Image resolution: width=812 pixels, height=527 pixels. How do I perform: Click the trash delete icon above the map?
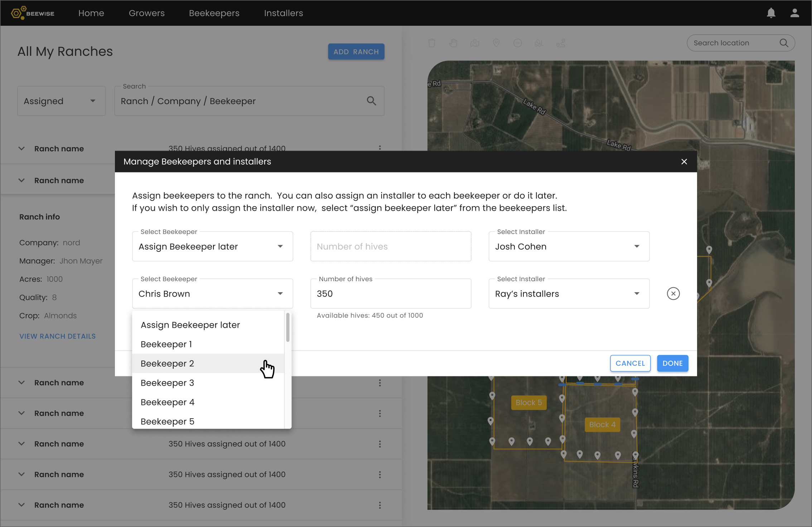432,43
